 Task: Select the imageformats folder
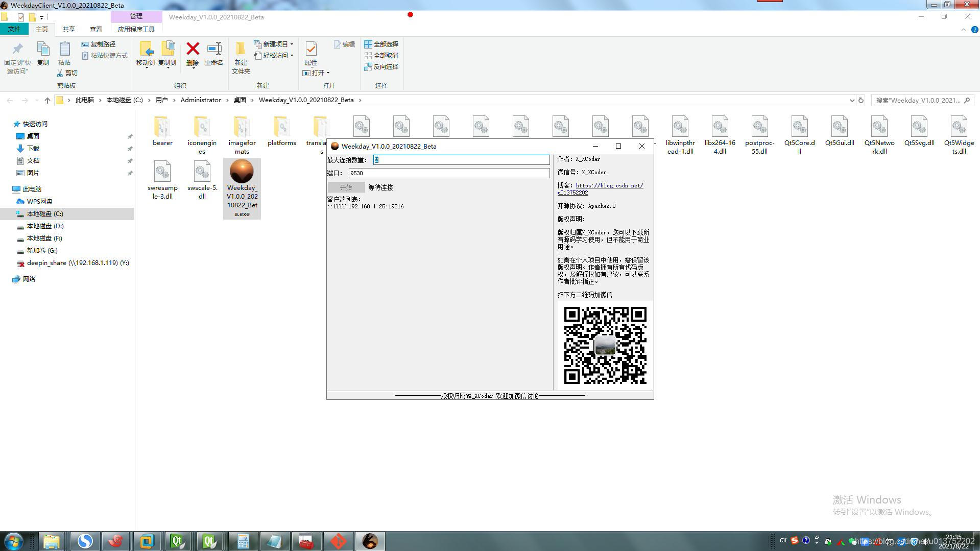coord(242,135)
